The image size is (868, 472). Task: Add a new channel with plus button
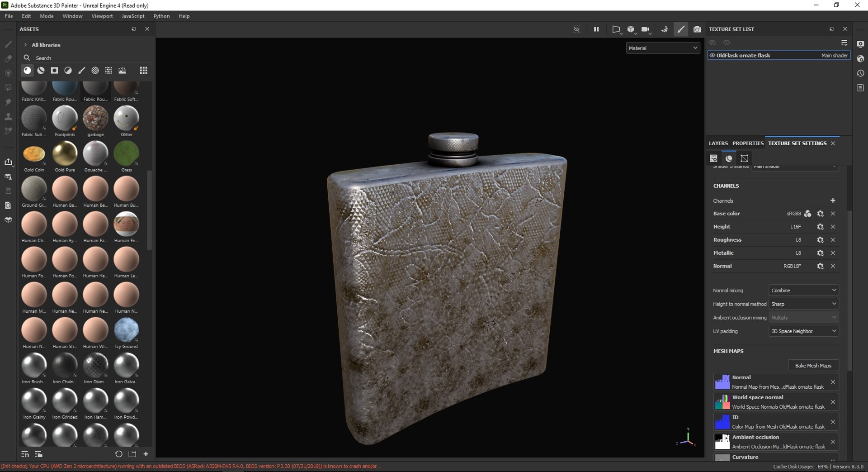(x=833, y=200)
